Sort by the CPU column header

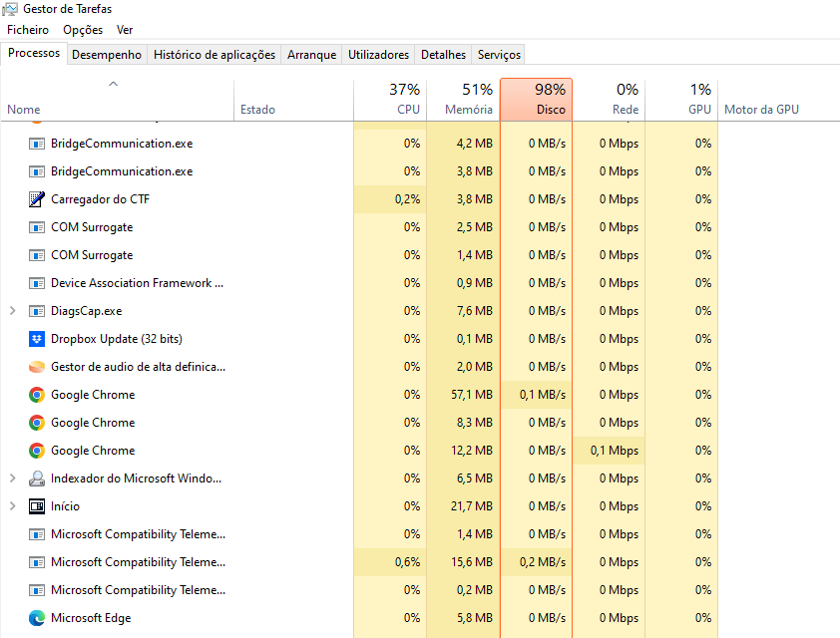point(390,100)
